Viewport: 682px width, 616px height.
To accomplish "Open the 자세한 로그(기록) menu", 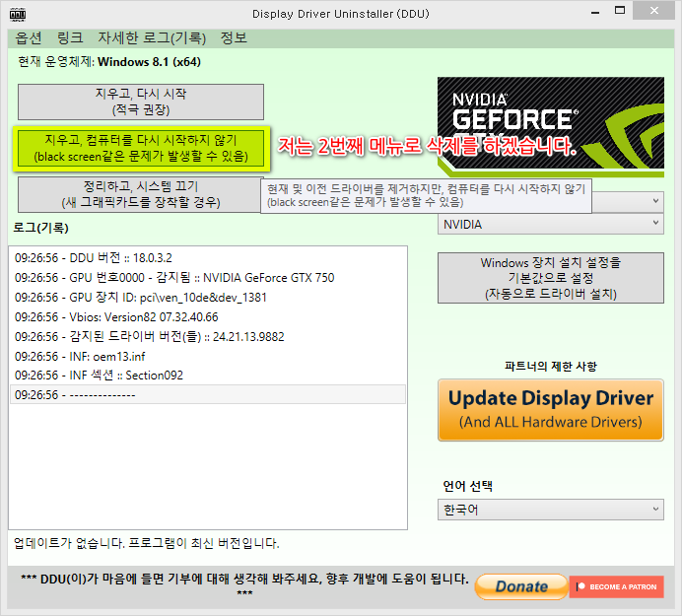I will [152, 38].
